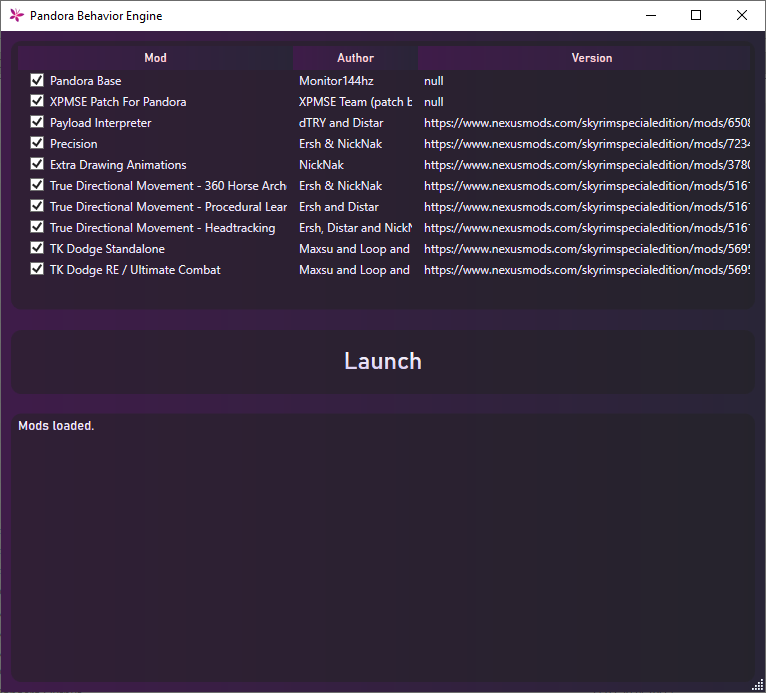The width and height of the screenshot is (766, 693).
Task: Click author dTRY and Distar
Action: tap(341, 123)
